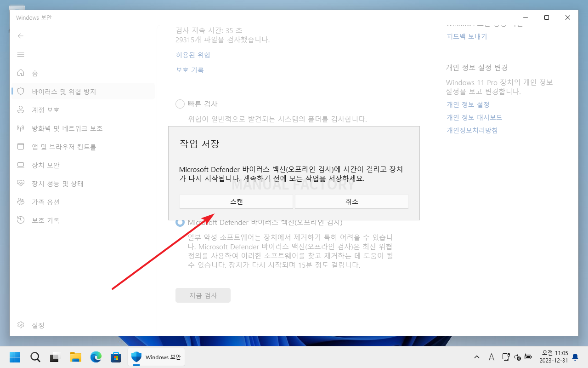Launch Microsoft Edge from the taskbar
This screenshot has height=368, width=588.
96,357
